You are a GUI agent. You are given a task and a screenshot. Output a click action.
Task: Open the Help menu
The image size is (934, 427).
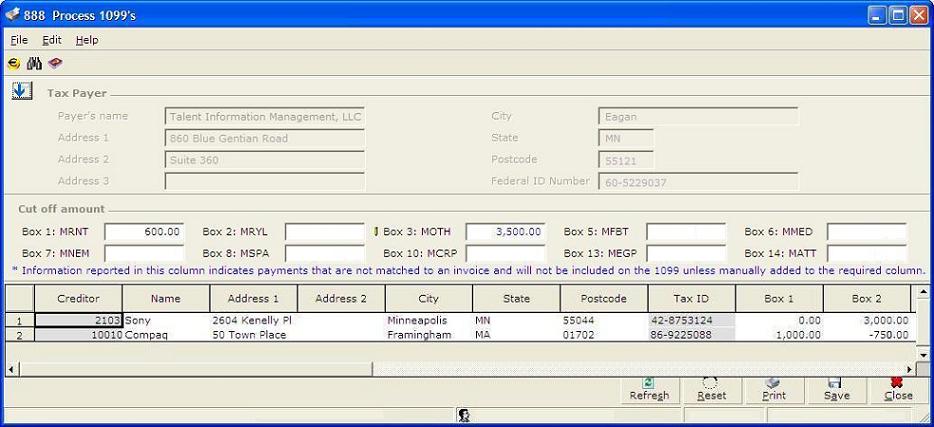(x=87, y=40)
